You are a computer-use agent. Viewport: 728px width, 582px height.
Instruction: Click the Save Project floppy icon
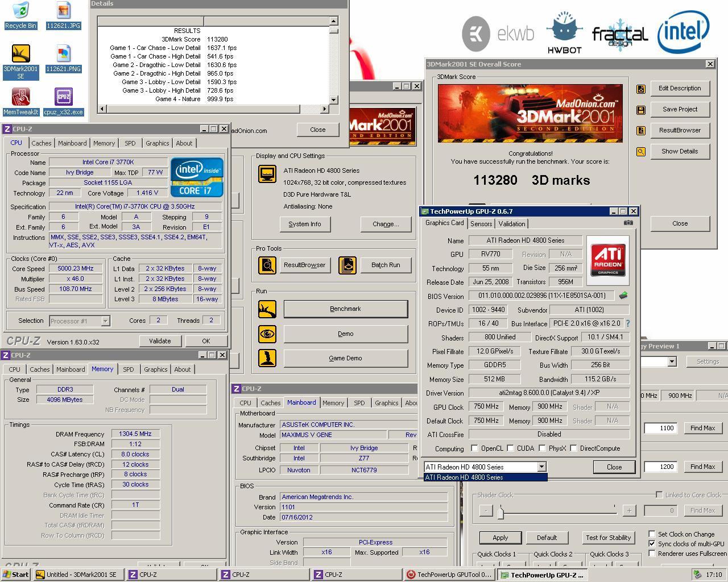tap(641, 110)
